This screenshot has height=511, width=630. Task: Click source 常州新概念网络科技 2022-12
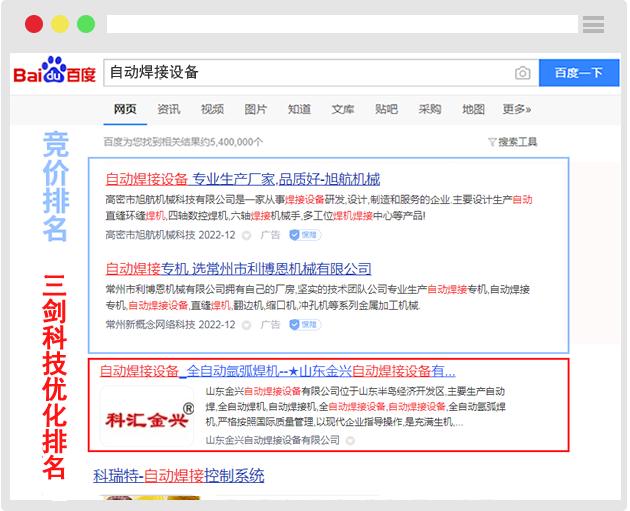point(170,325)
